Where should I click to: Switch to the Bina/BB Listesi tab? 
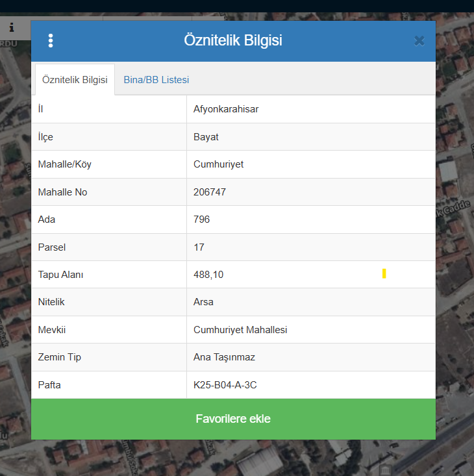[156, 80]
